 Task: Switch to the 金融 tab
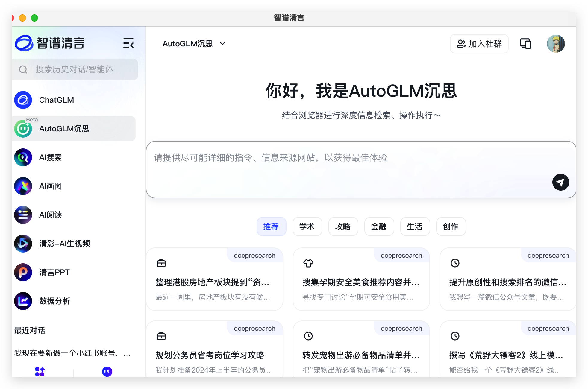379,227
